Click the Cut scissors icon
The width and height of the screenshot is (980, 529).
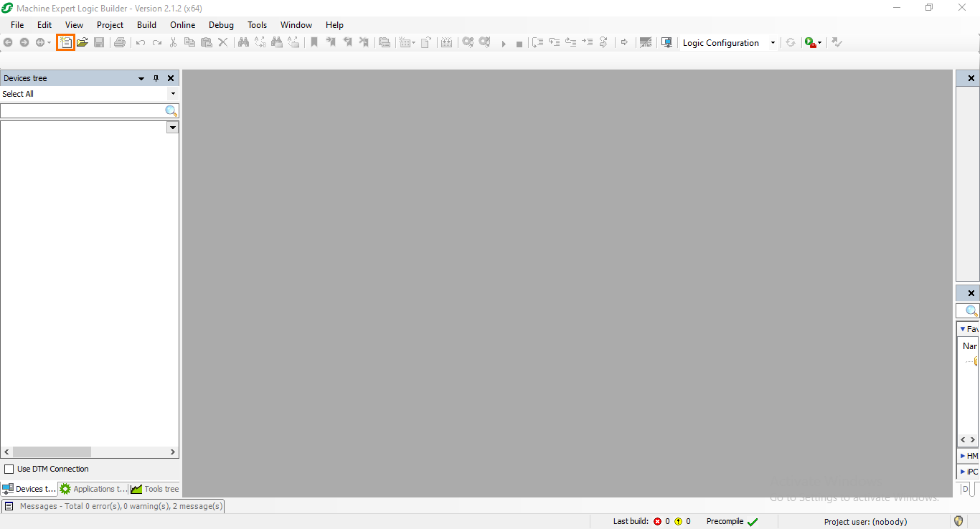click(173, 42)
